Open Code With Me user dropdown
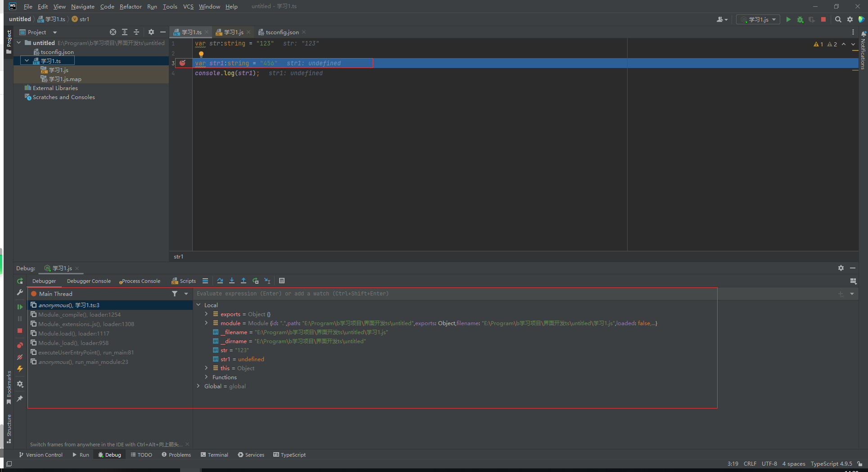 [x=722, y=19]
